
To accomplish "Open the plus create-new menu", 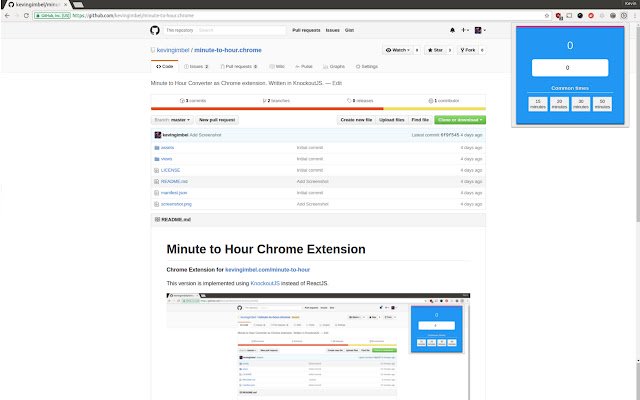I will click(x=465, y=30).
